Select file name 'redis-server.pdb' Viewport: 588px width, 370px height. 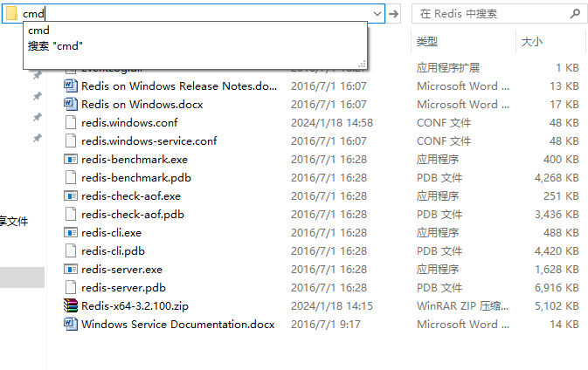[123, 288]
